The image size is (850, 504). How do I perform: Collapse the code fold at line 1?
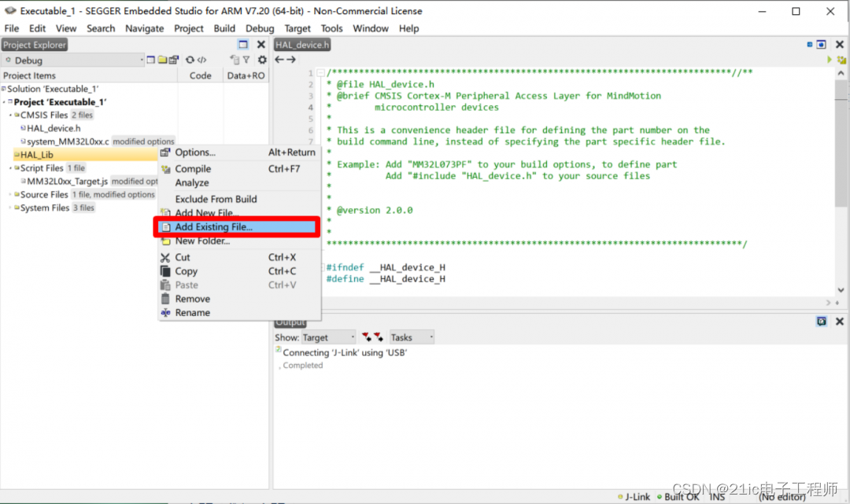[x=321, y=72]
